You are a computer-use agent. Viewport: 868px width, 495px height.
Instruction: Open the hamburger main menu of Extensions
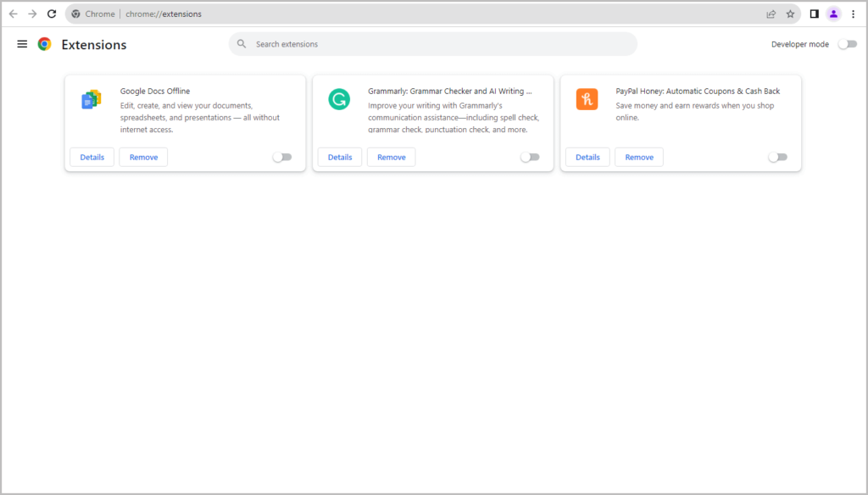pyautogui.click(x=22, y=44)
